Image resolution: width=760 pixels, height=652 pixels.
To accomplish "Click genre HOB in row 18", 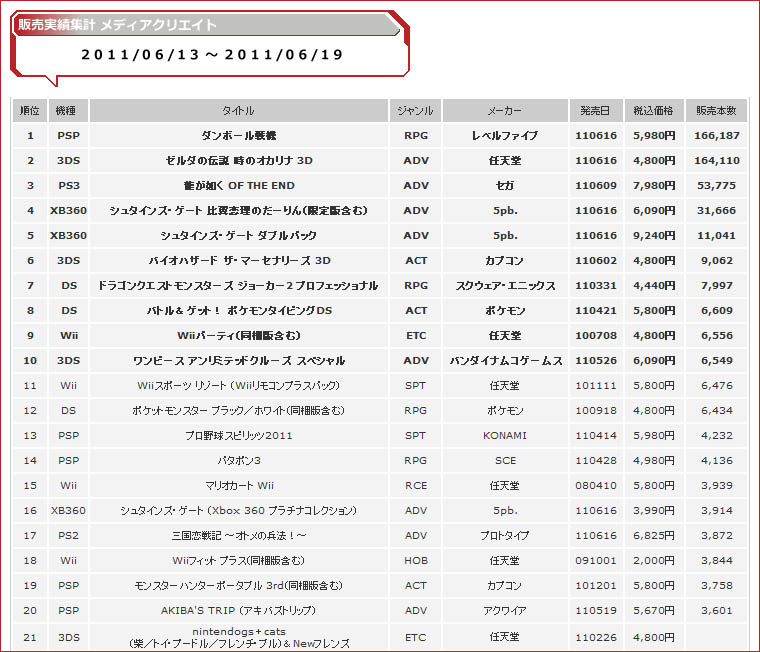I will click(x=415, y=561).
